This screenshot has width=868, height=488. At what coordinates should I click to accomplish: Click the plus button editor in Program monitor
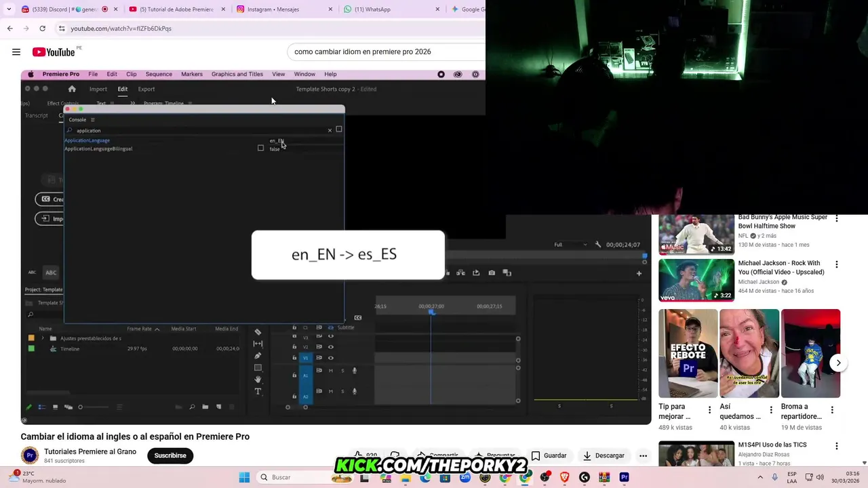click(639, 273)
